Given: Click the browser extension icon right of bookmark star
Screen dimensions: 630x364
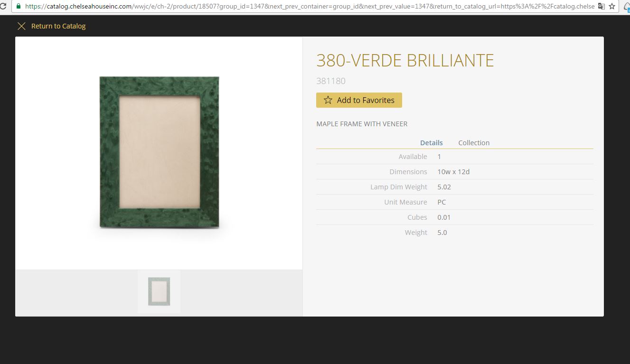Looking at the screenshot, I should pos(627,6).
